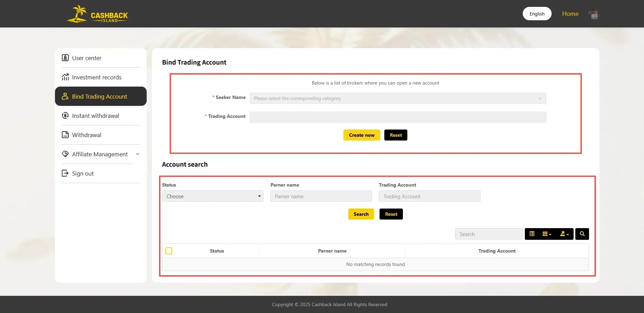Screen dimensions: 644x313
Task: Click the Create now button
Action: 361,135
